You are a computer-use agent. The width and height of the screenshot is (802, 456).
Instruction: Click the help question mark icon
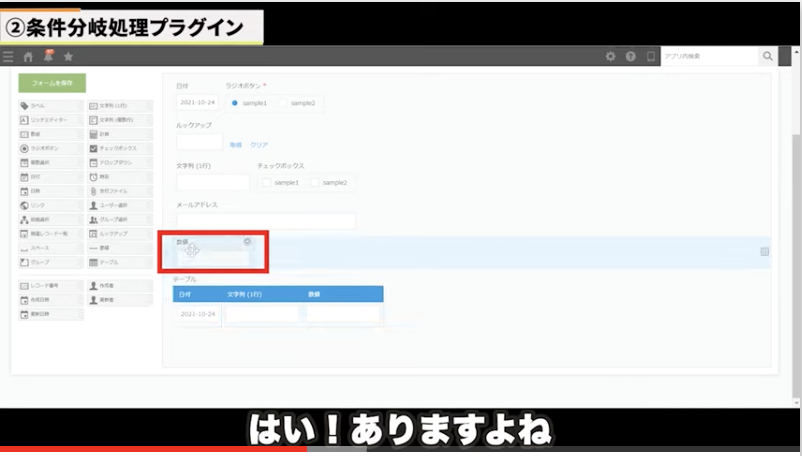[631, 57]
